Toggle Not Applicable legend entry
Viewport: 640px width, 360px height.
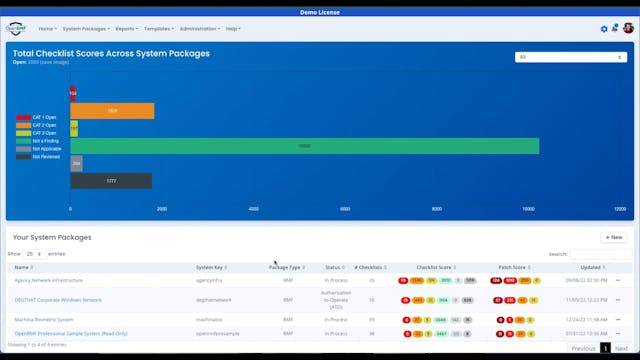(39, 149)
